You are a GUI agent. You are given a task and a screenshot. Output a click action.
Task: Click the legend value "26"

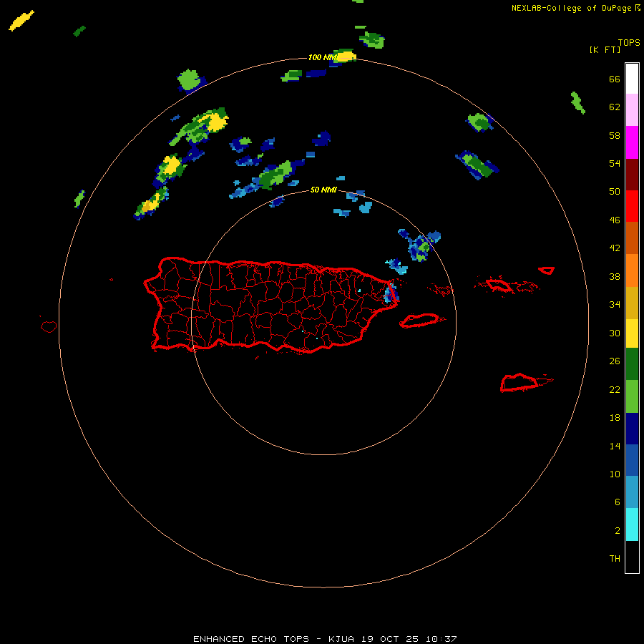615,361
